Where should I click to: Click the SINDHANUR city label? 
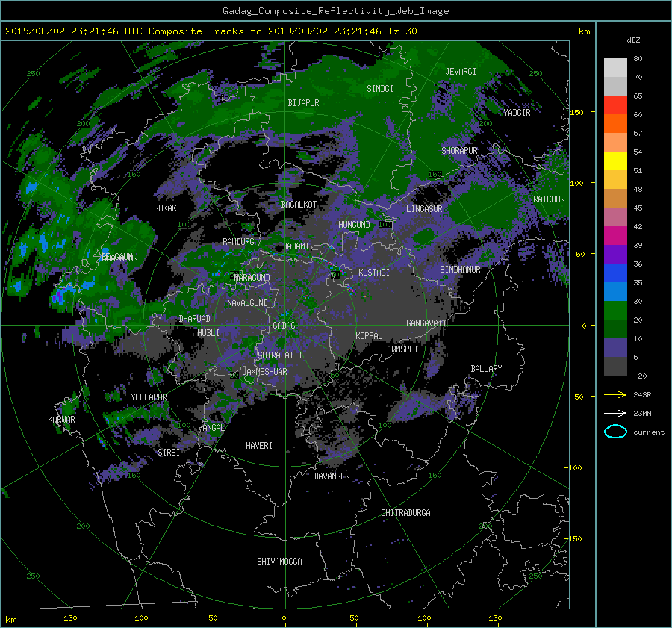(x=460, y=270)
